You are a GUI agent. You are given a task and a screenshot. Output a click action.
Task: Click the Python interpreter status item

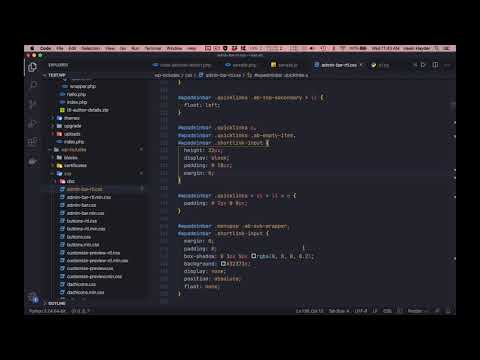pyautogui.click(x=47, y=311)
